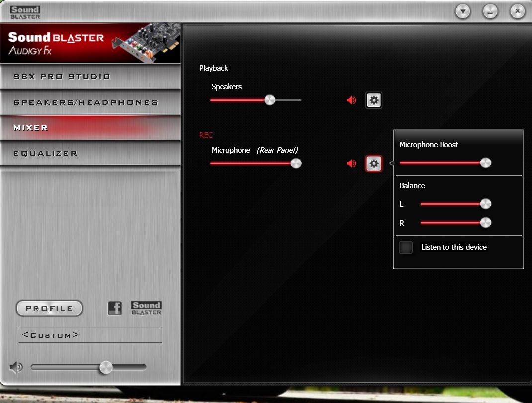The height and width of the screenshot is (403, 532).
Task: Open Sound Blaster logo link beside Facebook
Action: (x=146, y=308)
